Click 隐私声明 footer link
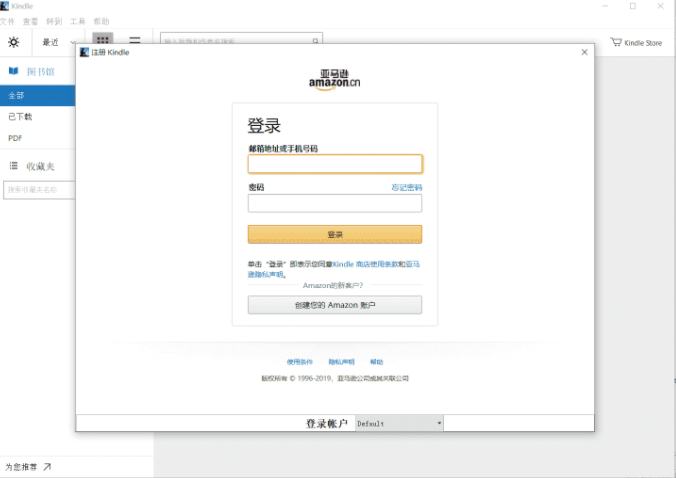The width and height of the screenshot is (676, 478). [x=341, y=362]
